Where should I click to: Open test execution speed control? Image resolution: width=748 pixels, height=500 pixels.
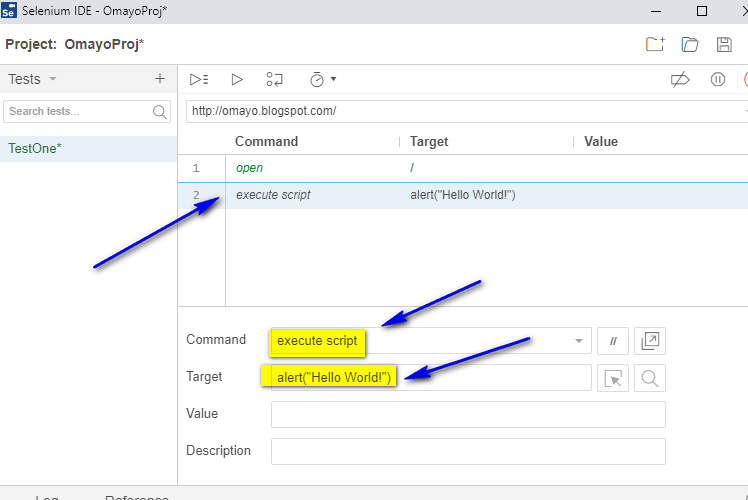point(317,79)
